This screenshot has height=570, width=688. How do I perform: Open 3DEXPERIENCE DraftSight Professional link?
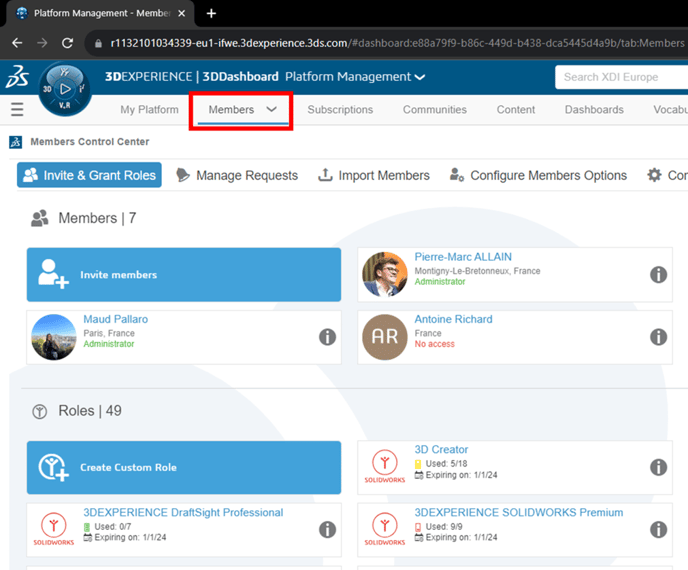point(183,513)
